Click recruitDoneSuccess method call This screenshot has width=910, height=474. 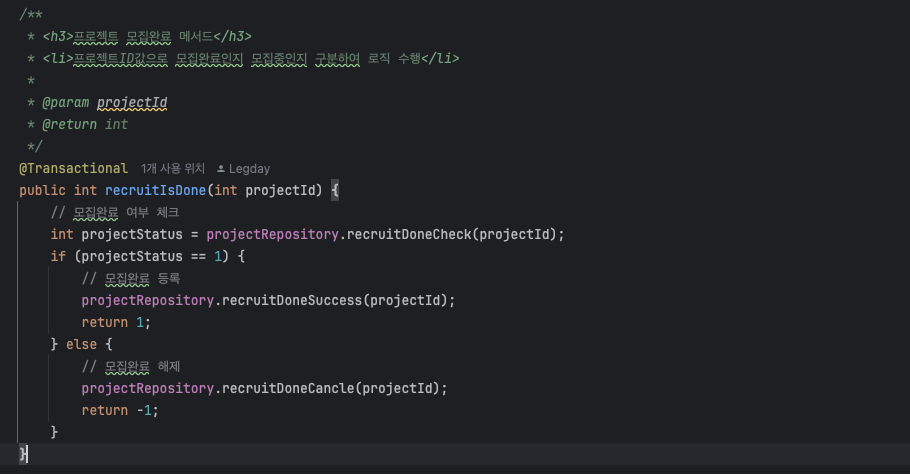[292, 301]
